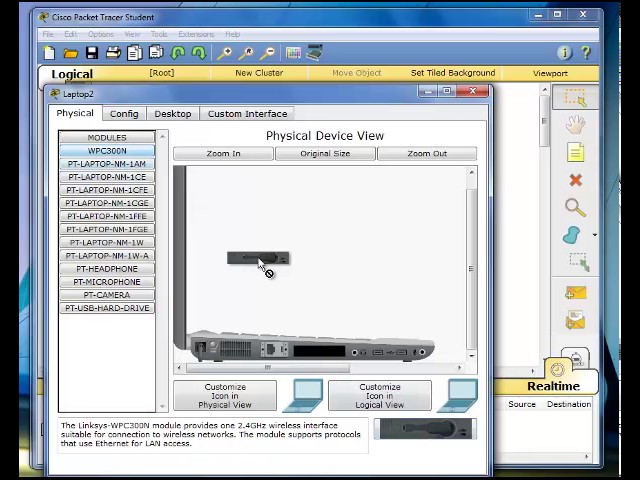Switch to the Custom Interface tab
Screen dimensions: 640x480
point(247,114)
